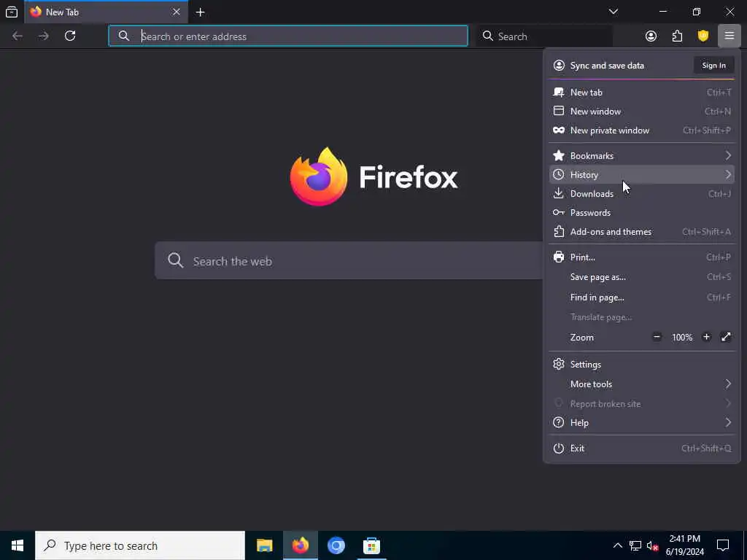747x560 pixels.
Task: Reset zoom by clicking 100%
Action: pos(682,337)
